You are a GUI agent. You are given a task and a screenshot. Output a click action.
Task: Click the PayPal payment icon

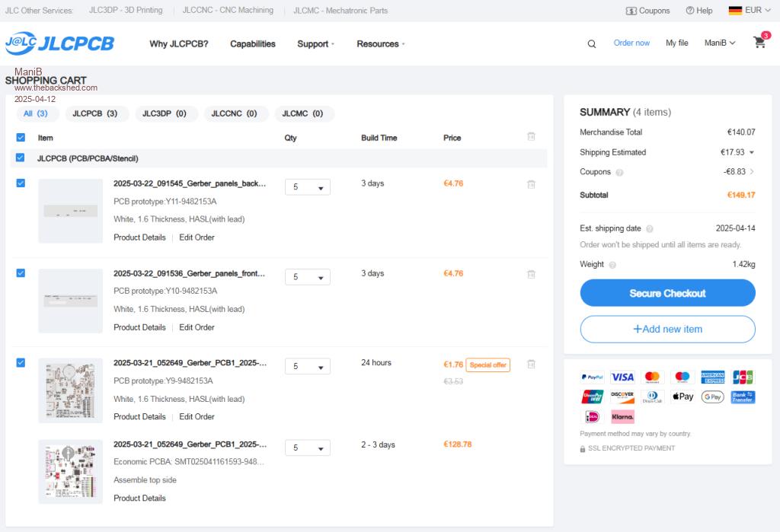(592, 377)
